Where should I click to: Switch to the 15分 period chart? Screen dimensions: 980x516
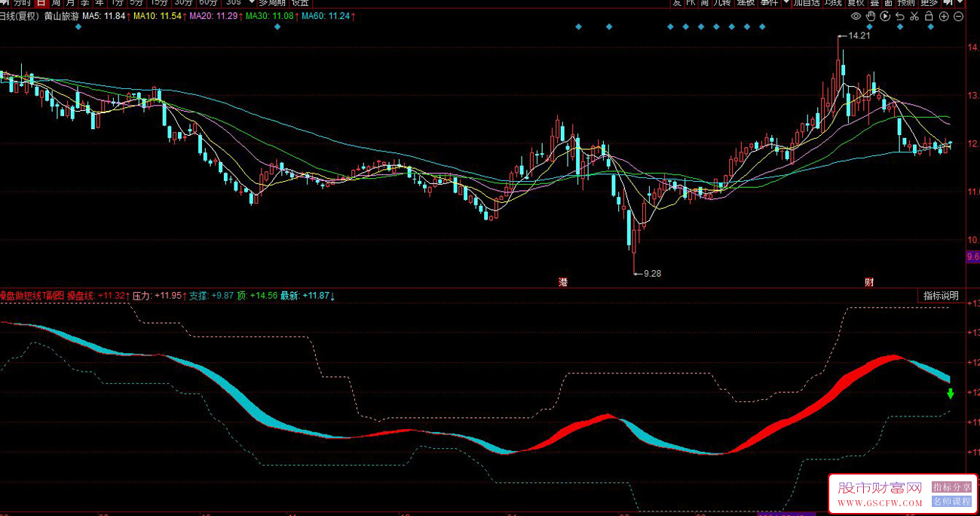click(158, 3)
